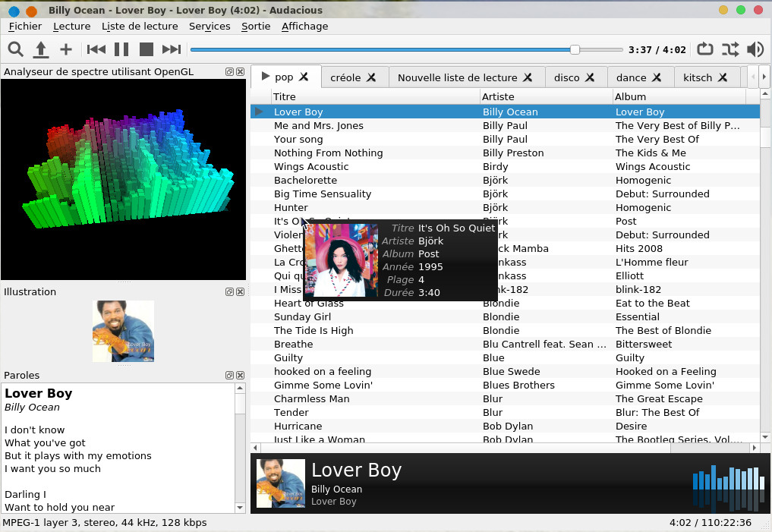Open the Services menu
Screen dimensions: 772x532
(x=210, y=26)
